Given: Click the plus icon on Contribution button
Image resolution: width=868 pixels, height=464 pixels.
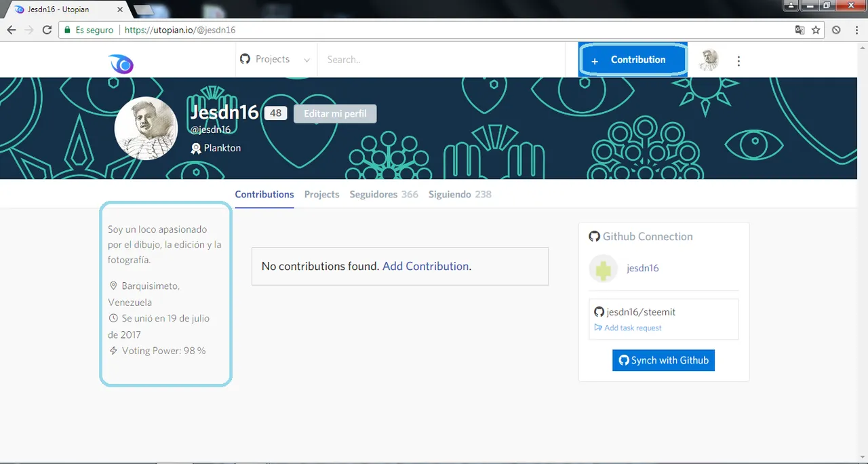Looking at the screenshot, I should click(x=595, y=61).
